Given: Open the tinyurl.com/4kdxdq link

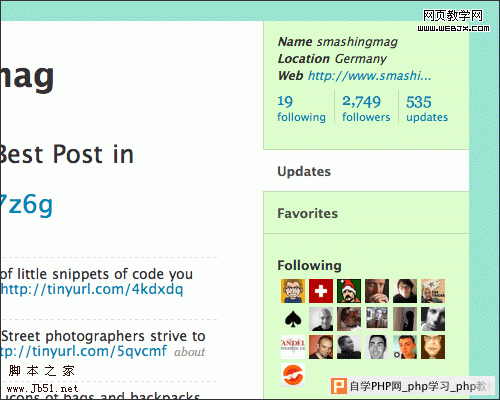Looking at the screenshot, I should tap(92, 289).
